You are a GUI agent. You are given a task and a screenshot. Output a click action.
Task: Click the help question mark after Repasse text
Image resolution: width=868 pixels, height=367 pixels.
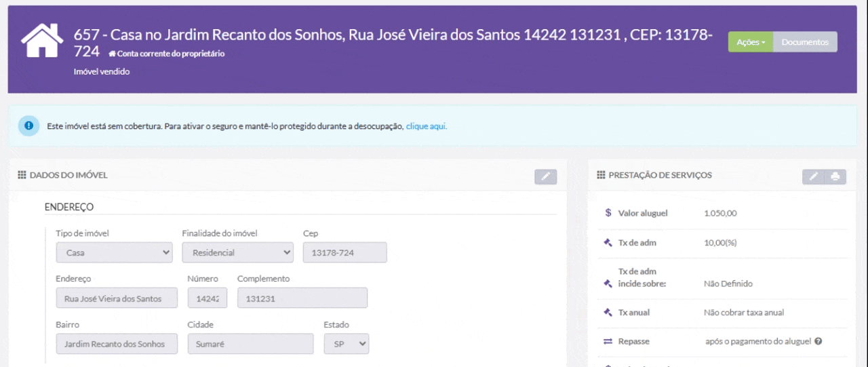818,341
